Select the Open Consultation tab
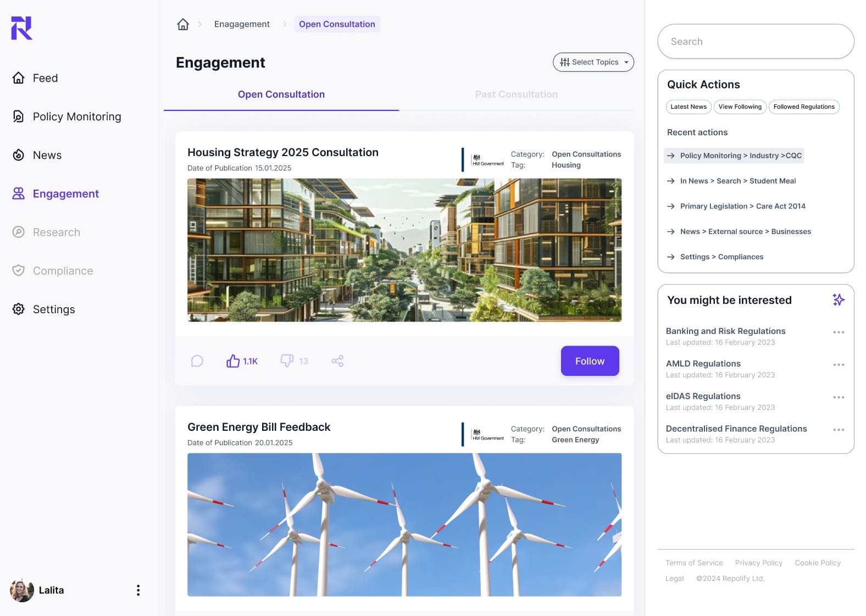 click(281, 95)
